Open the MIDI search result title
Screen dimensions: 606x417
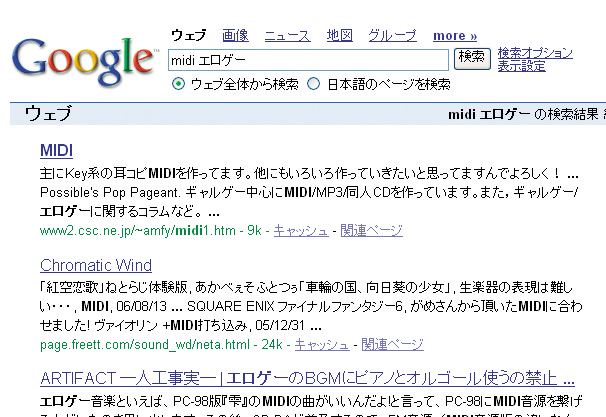coord(56,150)
